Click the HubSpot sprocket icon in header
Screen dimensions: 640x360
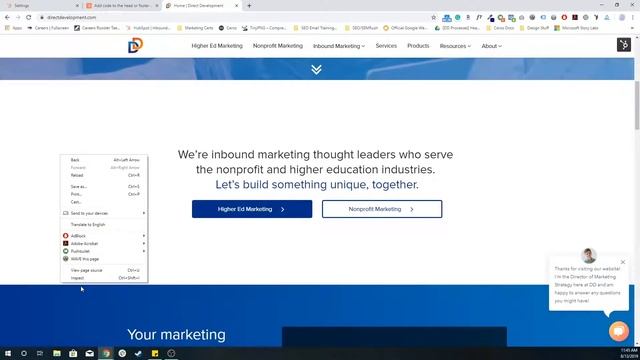pos(624,44)
